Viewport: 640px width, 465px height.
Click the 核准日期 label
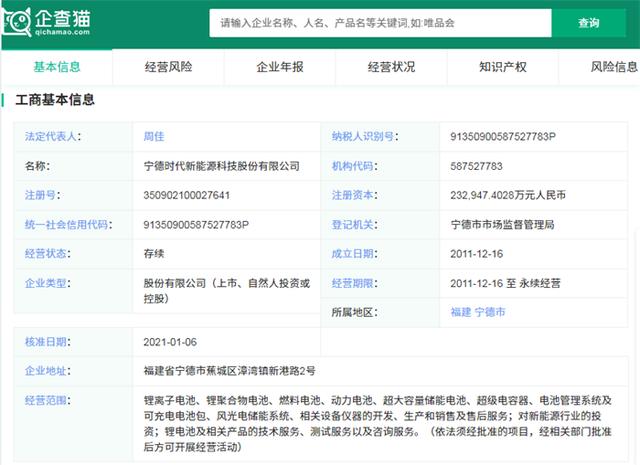46,342
